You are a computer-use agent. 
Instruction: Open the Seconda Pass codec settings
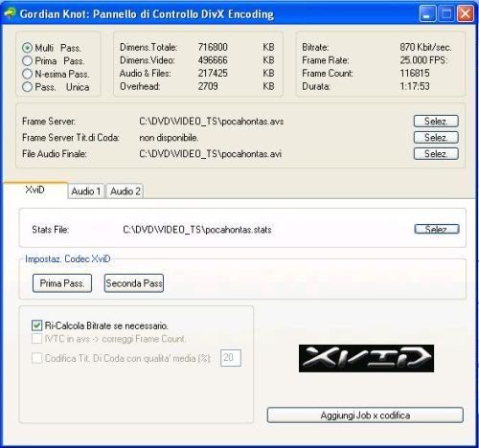[x=134, y=283]
